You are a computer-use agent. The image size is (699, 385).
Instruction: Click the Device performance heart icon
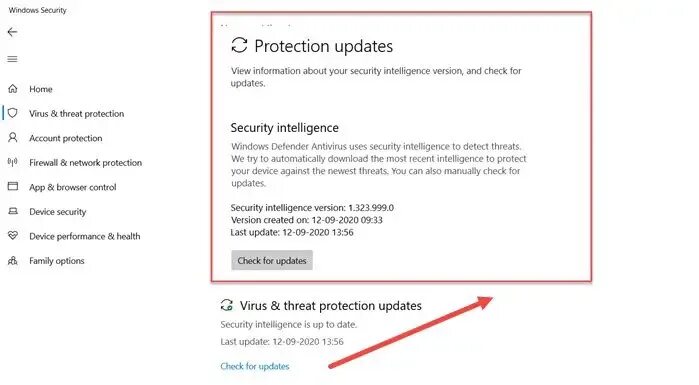[13, 235]
